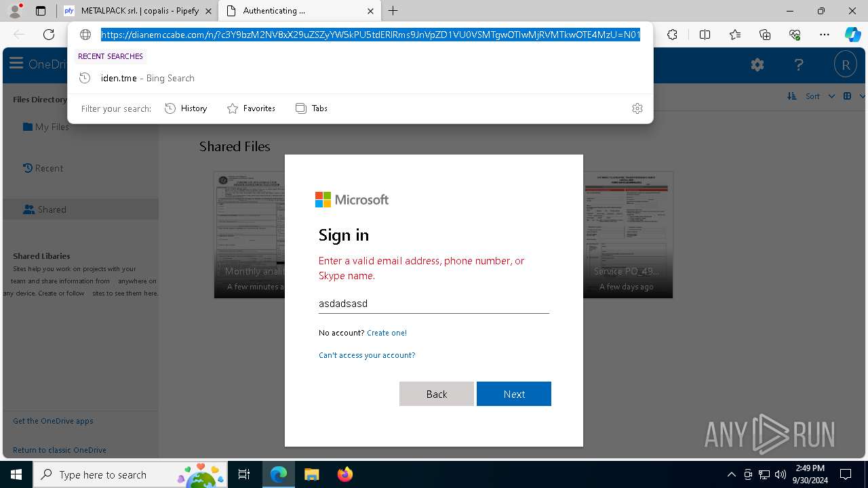868x488 pixels.
Task: Open the Service PO file thumbnail
Action: coord(628,235)
